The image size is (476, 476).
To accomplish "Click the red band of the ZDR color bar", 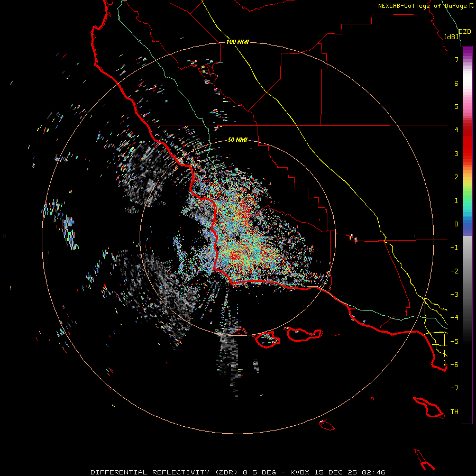I will [x=467, y=143].
